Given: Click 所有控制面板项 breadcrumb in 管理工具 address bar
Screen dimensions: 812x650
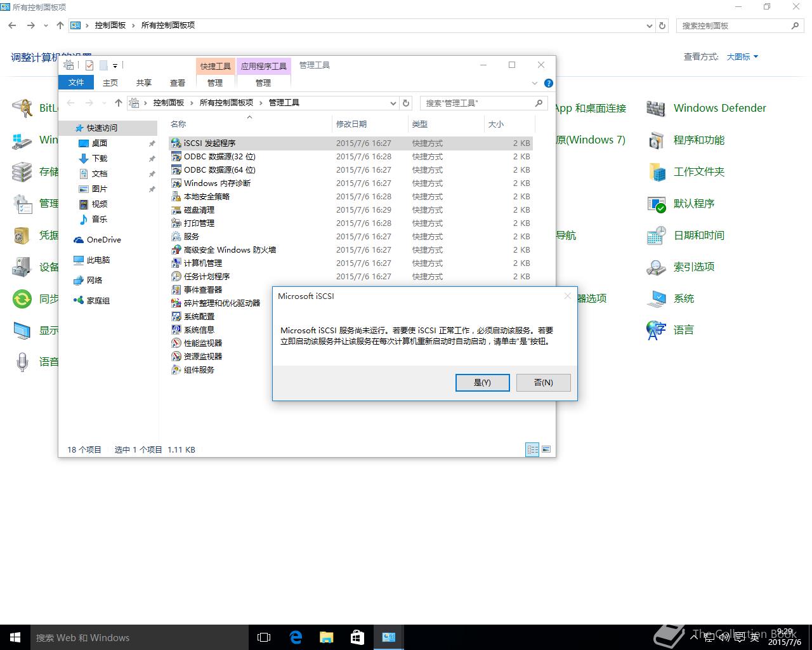Looking at the screenshot, I should (226, 103).
